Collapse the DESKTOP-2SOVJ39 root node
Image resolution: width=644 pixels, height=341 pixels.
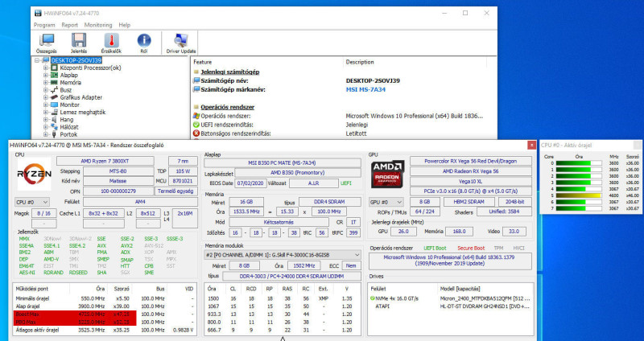pyautogui.click(x=37, y=60)
